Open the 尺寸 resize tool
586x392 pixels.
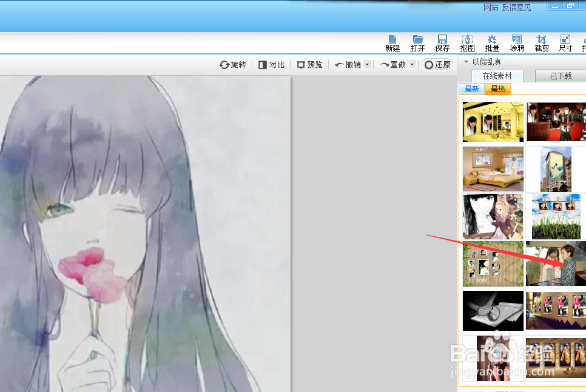[x=565, y=43]
